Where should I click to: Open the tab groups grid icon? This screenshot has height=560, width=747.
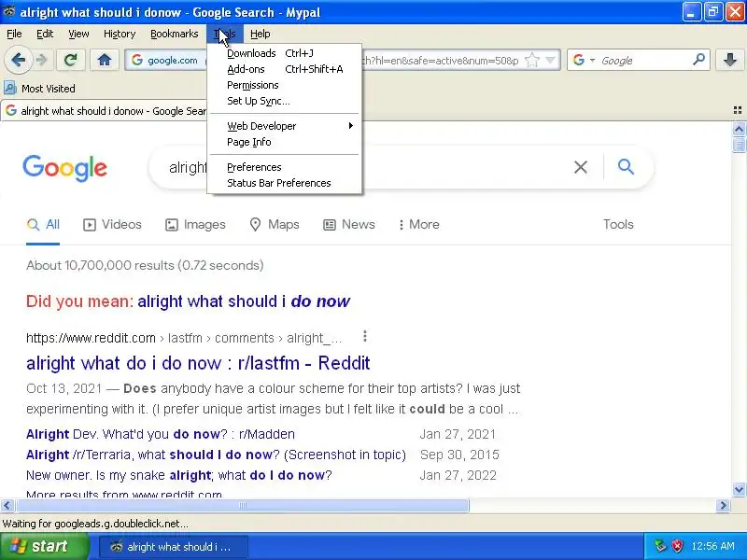pos(738,110)
